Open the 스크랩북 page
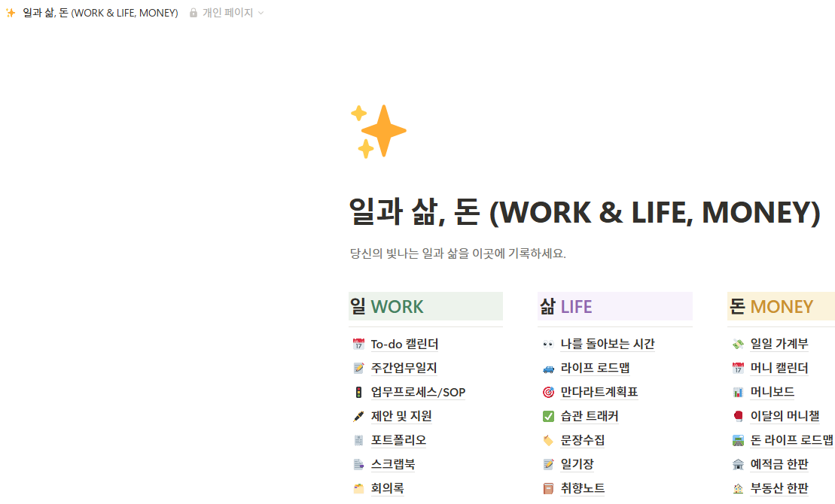 point(393,464)
